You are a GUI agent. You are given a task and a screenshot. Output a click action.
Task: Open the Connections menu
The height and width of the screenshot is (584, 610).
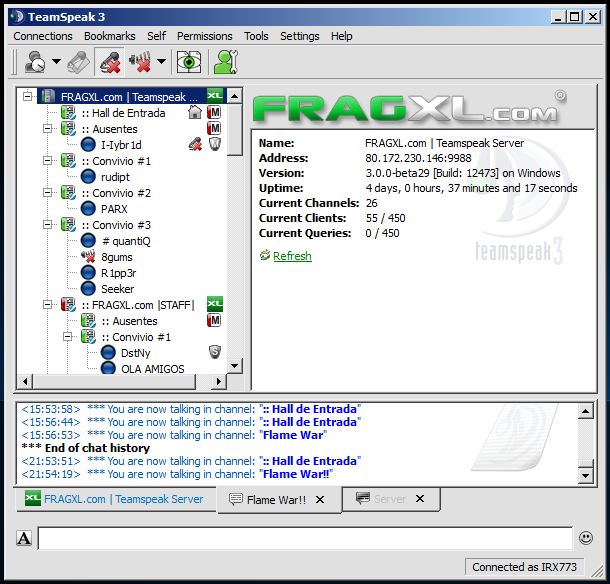(43, 36)
